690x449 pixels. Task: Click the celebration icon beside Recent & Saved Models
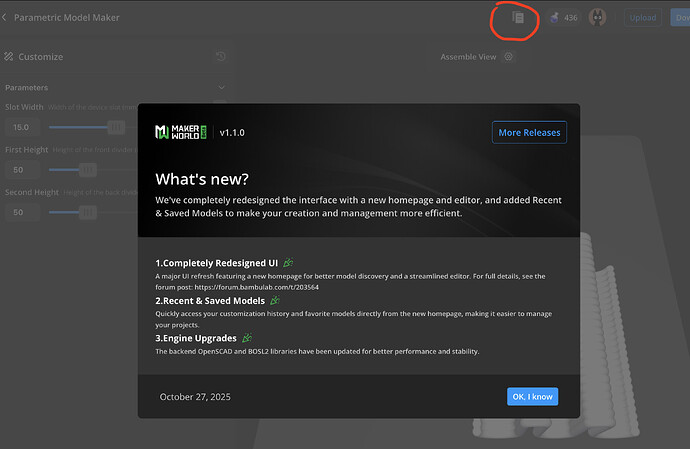coord(275,300)
